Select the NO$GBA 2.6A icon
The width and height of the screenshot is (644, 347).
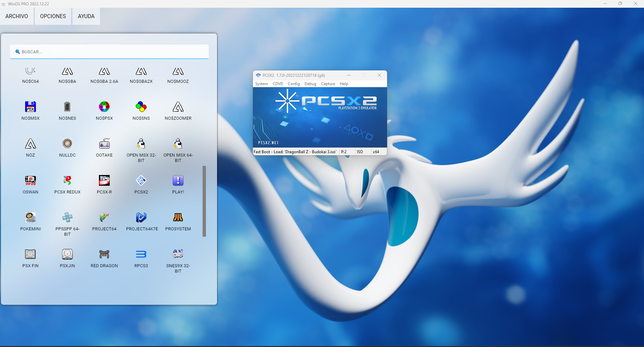click(x=104, y=71)
